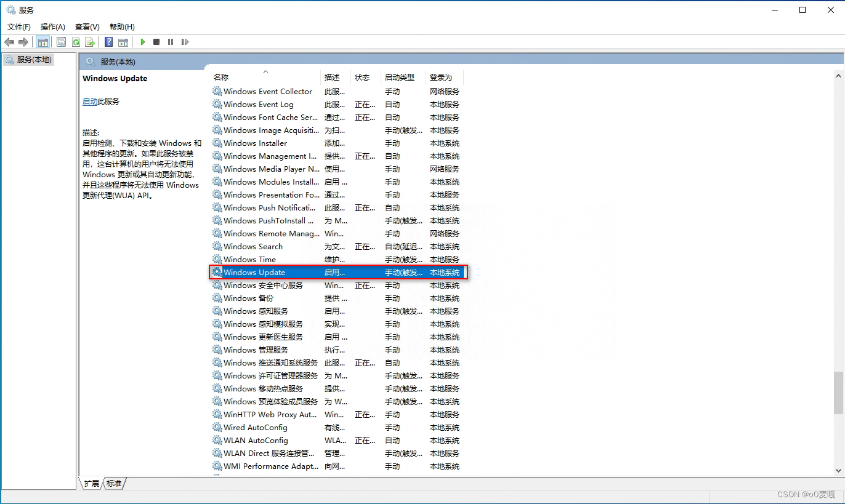Select the Windows Modules Install... row

(336, 182)
